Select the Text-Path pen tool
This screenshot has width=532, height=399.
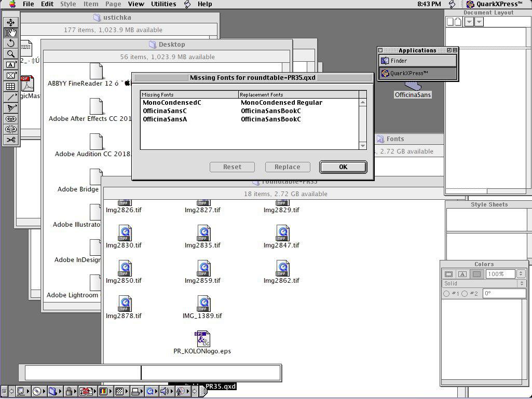[x=11, y=108]
